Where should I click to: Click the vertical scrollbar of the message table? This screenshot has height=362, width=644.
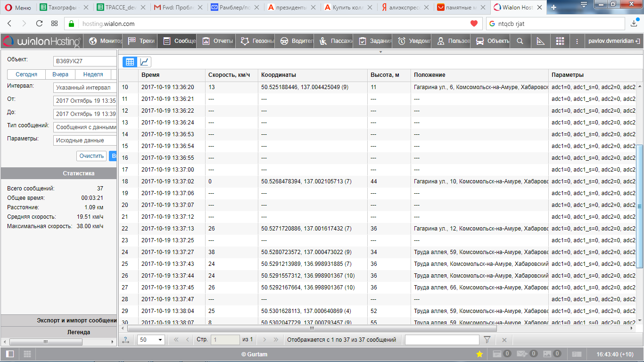pyautogui.click(x=640, y=206)
